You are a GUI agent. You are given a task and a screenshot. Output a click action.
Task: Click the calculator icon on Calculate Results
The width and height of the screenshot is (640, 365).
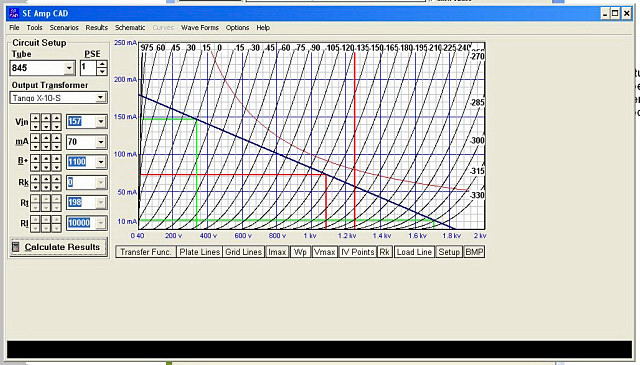16,247
